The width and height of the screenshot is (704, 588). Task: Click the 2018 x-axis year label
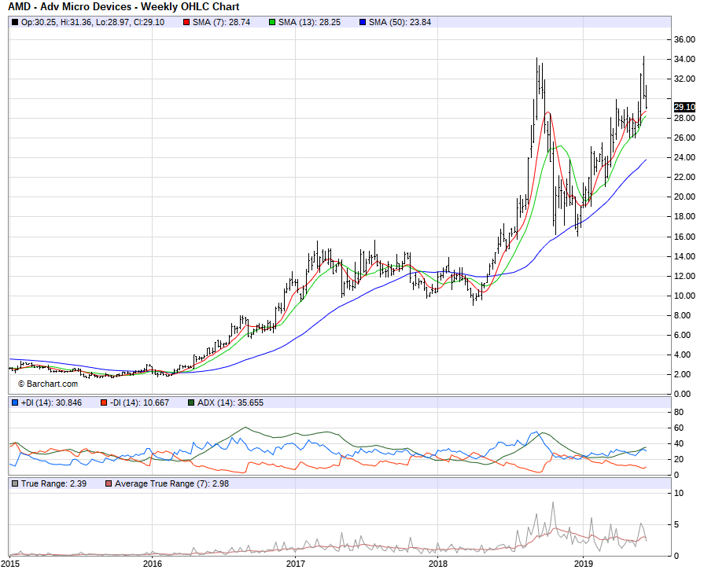(x=438, y=564)
